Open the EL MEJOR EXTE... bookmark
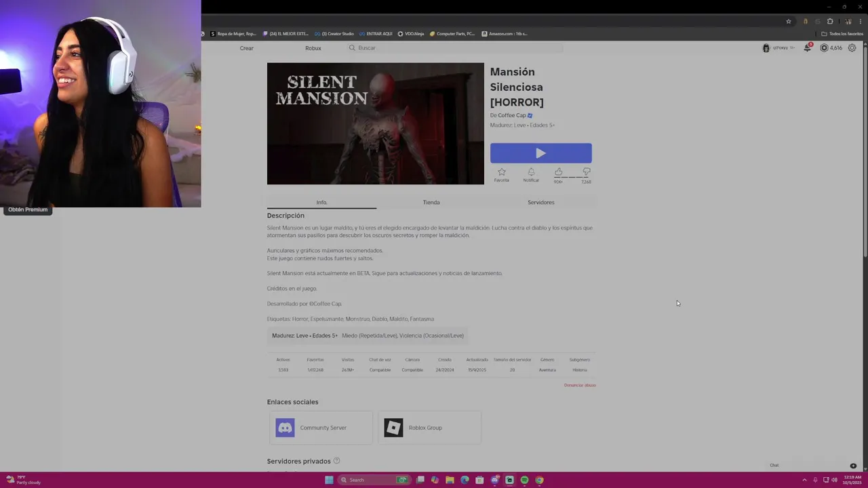The width and height of the screenshot is (868, 488). (x=285, y=33)
